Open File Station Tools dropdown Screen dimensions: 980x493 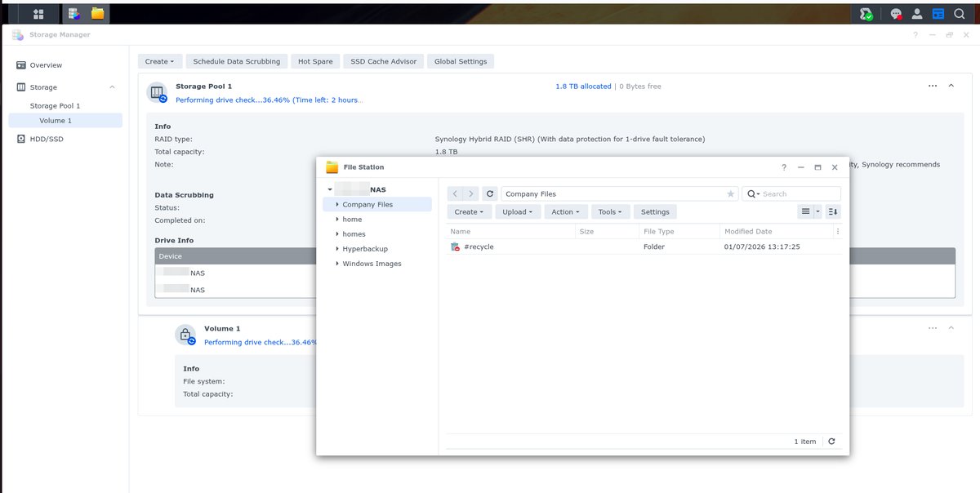tap(610, 211)
